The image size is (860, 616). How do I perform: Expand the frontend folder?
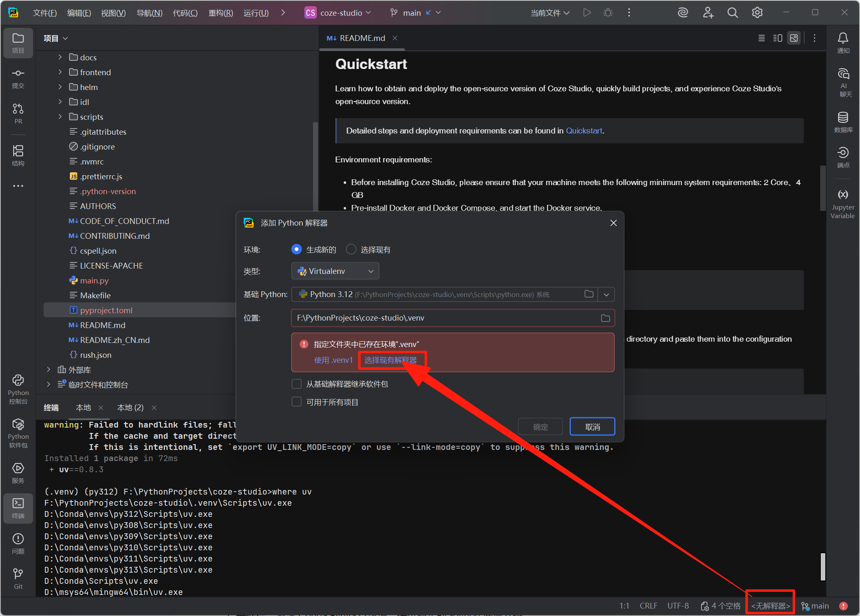click(x=60, y=72)
